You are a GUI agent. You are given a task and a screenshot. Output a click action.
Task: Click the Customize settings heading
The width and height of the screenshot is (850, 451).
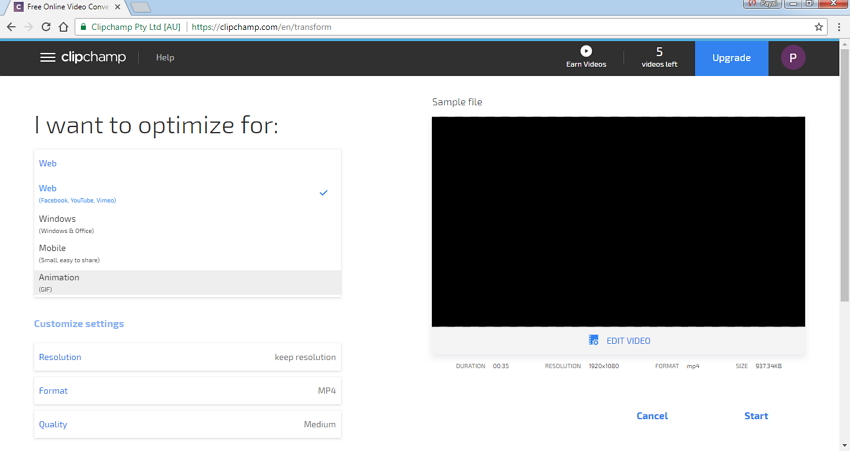click(x=79, y=324)
